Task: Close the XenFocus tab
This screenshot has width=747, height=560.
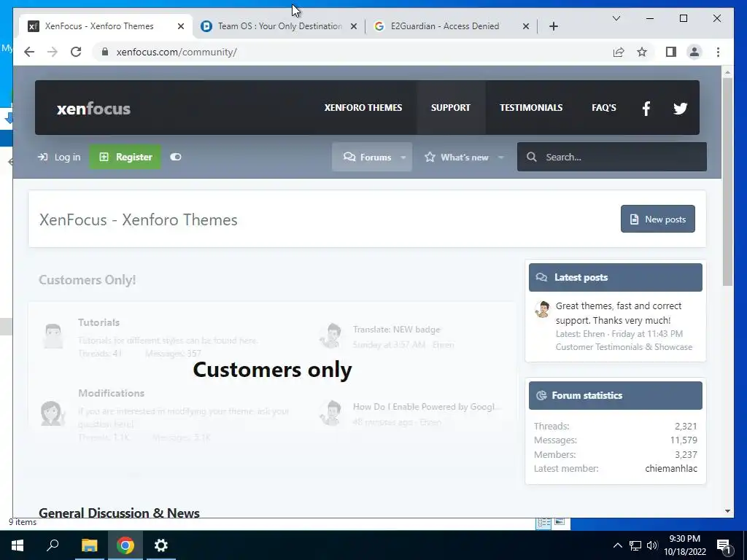Action: point(181,26)
